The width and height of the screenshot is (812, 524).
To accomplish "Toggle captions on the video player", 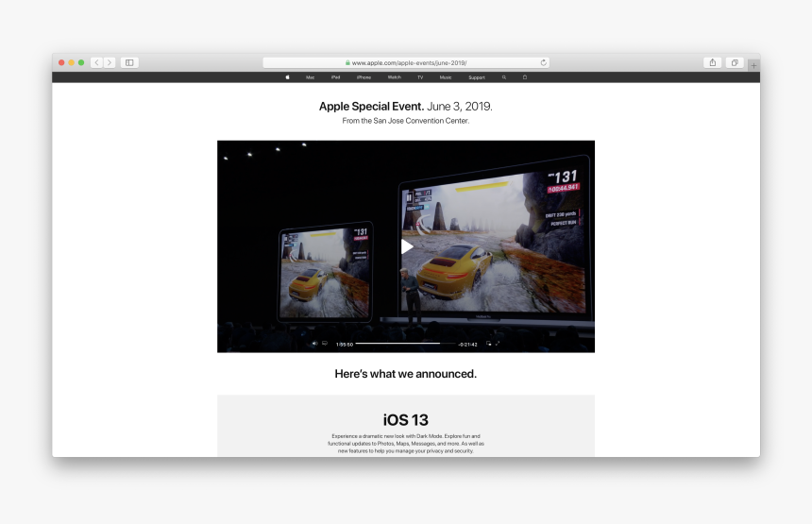I will pos(325,344).
